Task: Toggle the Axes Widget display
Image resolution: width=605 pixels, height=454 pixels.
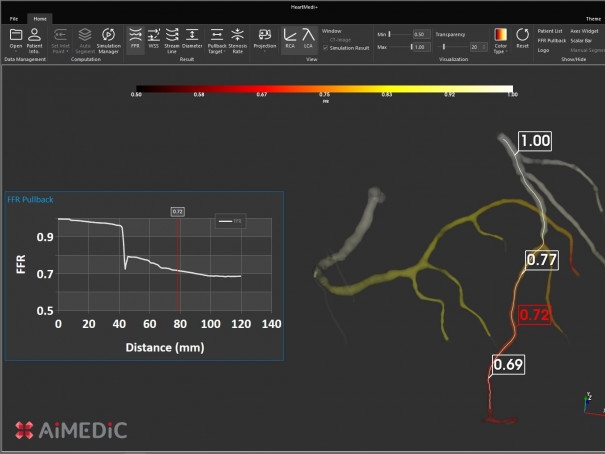Action: pos(583,32)
